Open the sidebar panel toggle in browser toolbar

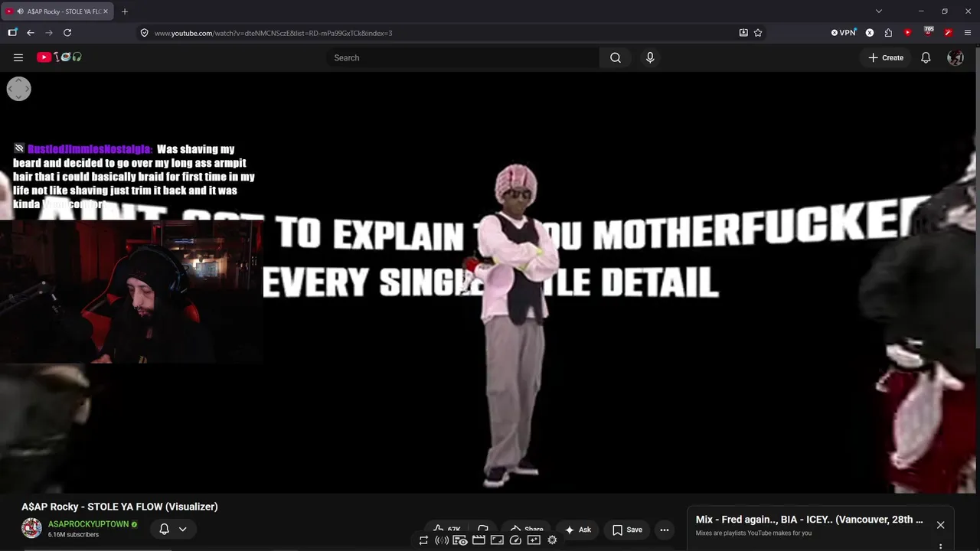(x=12, y=33)
